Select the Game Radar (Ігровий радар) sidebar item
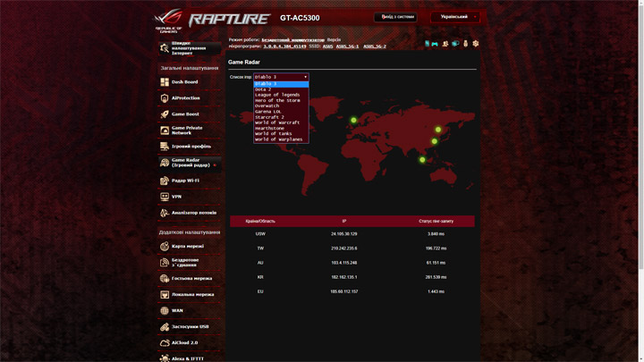This screenshot has width=644, height=362. [190, 163]
